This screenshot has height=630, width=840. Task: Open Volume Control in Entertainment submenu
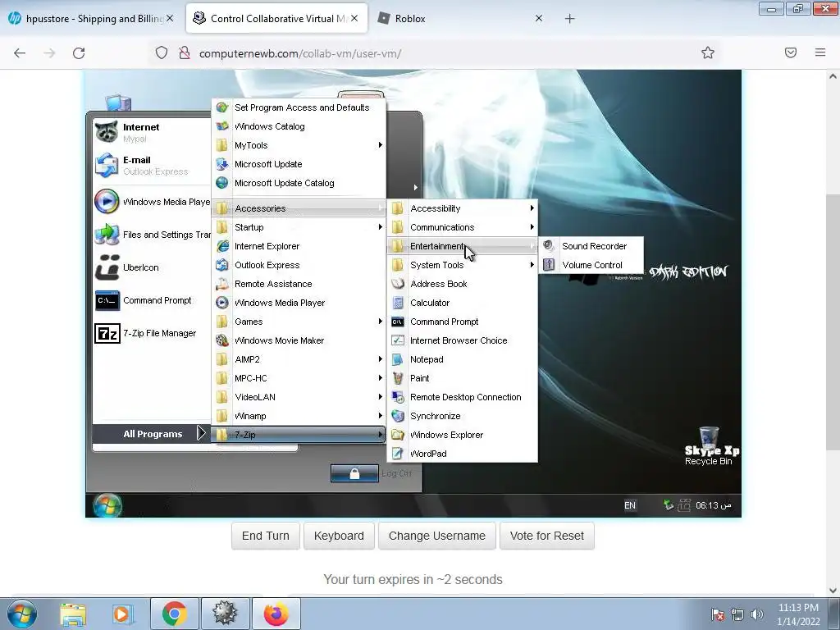pyautogui.click(x=591, y=265)
